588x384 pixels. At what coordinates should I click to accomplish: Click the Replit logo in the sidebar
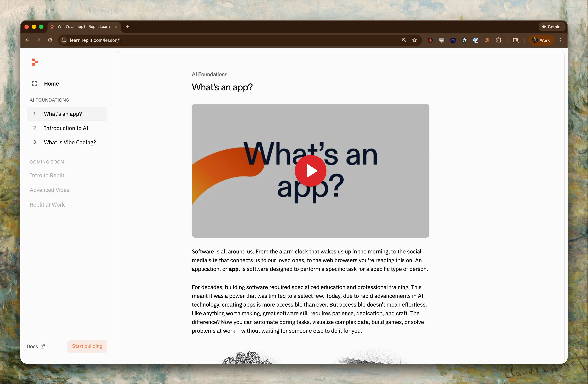click(35, 62)
